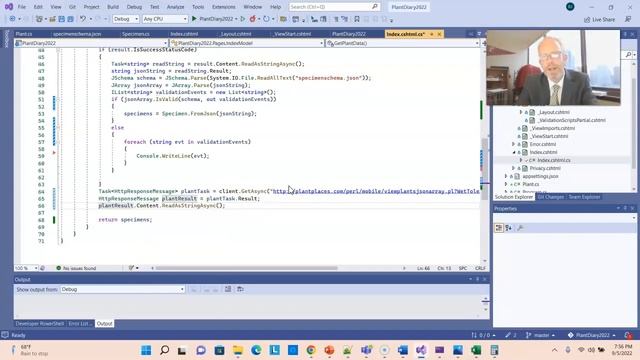Click the master branch button in status bar
The height and width of the screenshot is (360, 640).
(541, 335)
